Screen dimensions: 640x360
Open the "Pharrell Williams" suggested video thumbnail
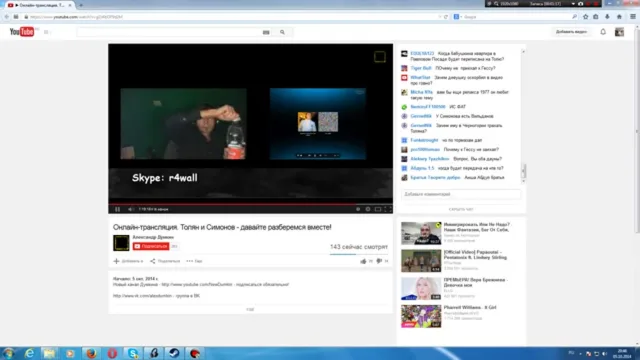tap(421, 316)
